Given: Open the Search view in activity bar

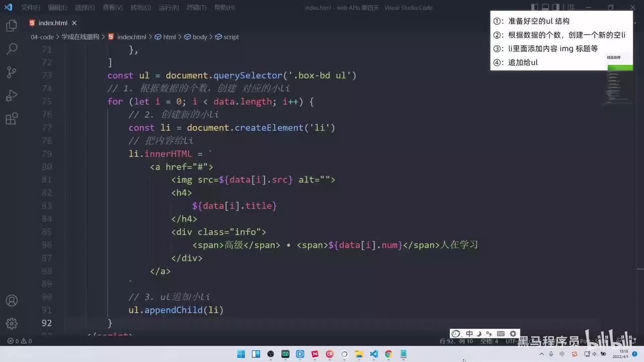Looking at the screenshot, I should [x=11, y=49].
